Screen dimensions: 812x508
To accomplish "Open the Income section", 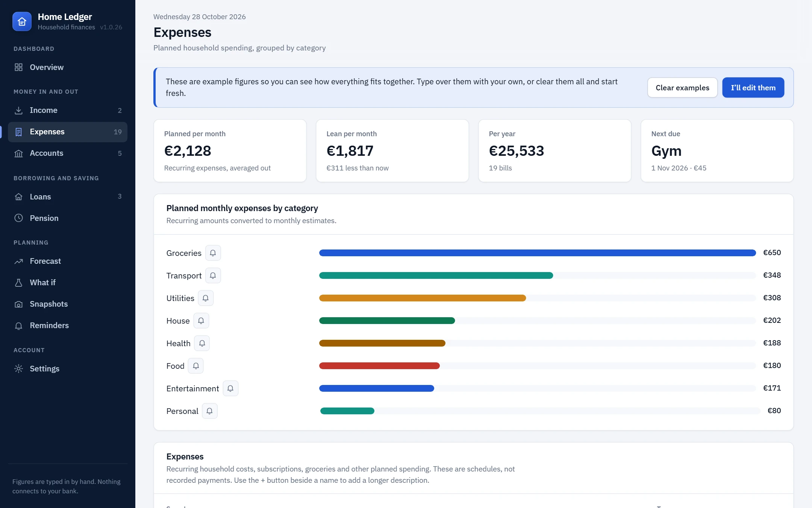I will click(68, 110).
